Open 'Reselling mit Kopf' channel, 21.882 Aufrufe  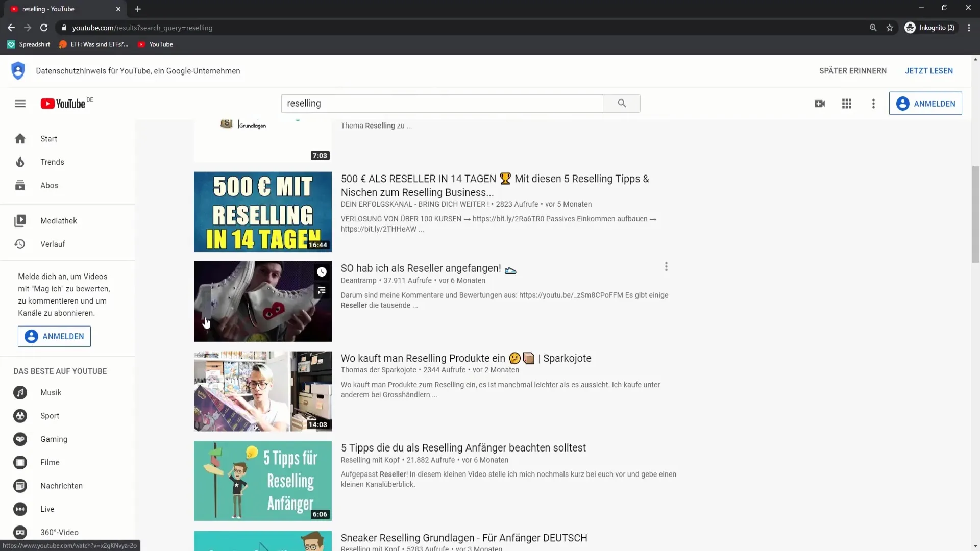point(370,460)
